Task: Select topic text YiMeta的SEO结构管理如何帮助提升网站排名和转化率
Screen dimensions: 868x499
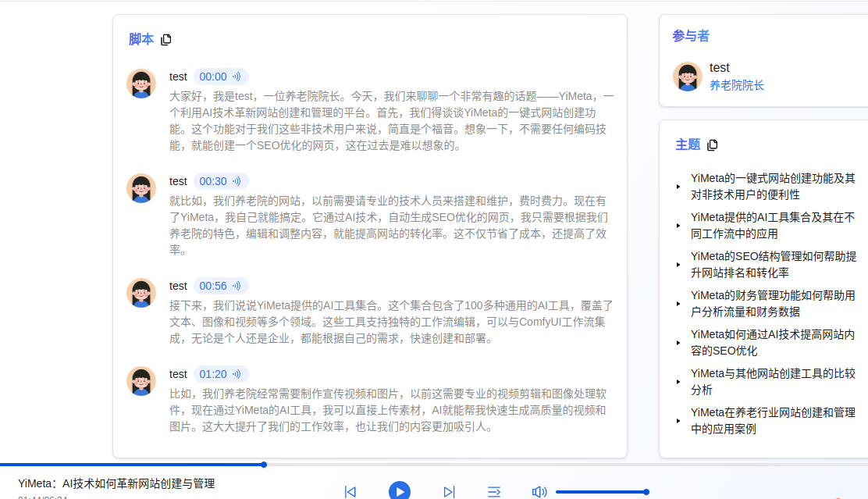Action: pos(774,265)
